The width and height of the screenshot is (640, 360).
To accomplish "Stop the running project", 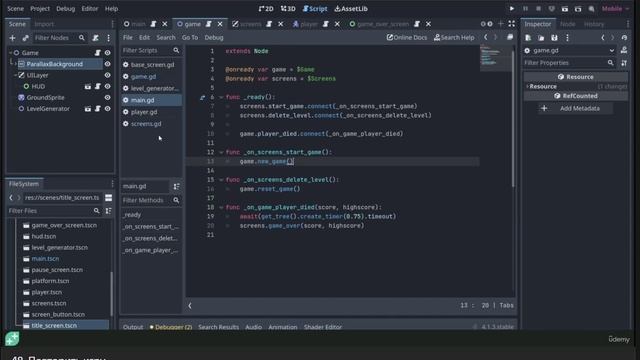I will point(538,9).
